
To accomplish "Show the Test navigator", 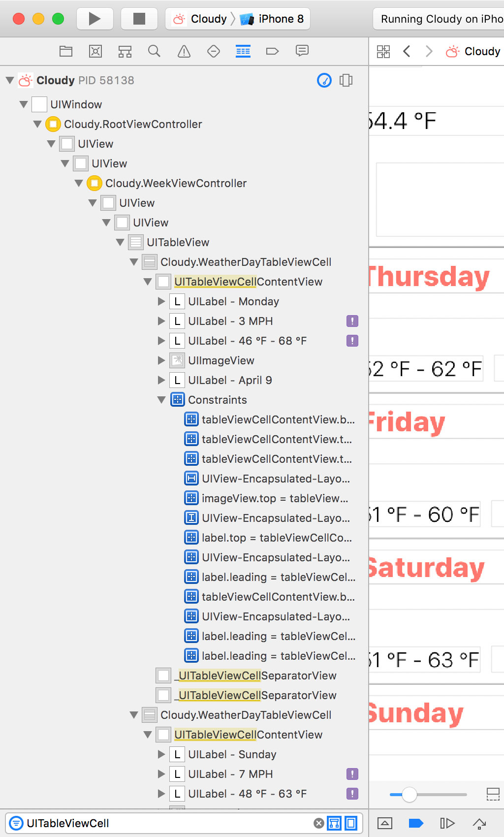I will [x=214, y=51].
